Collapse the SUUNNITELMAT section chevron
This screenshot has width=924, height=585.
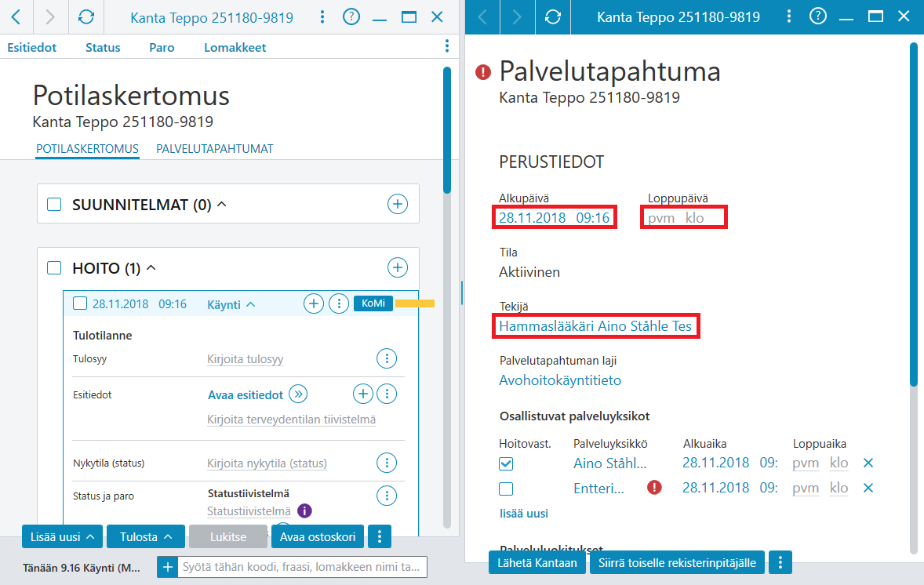[222, 204]
